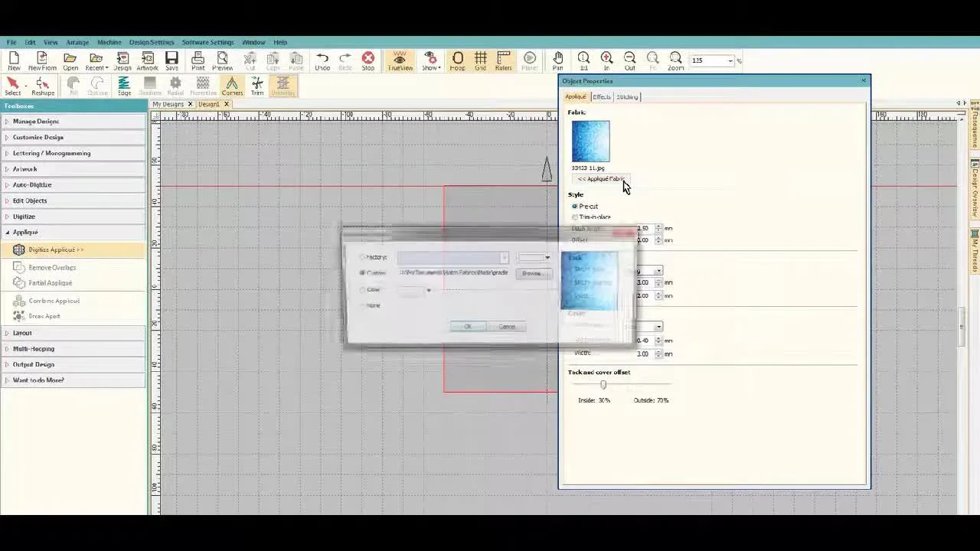
Task: Click OK in the fabric dialog
Action: (x=467, y=327)
